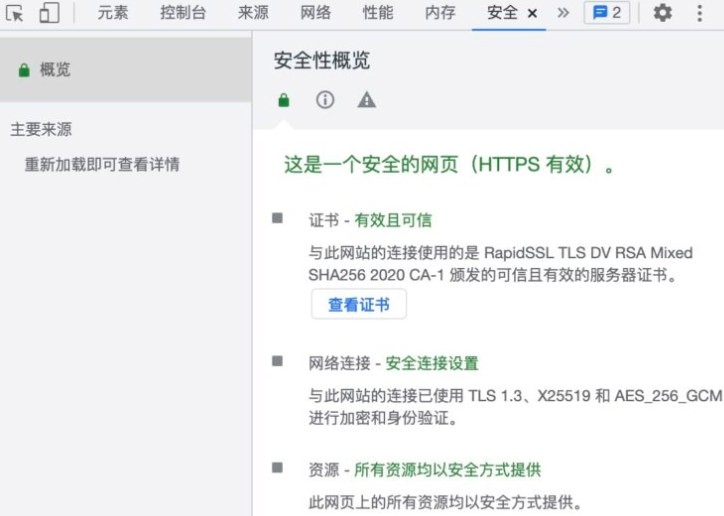The image size is (724, 516).
Task: Select the green lock secure indicator
Action: (284, 100)
